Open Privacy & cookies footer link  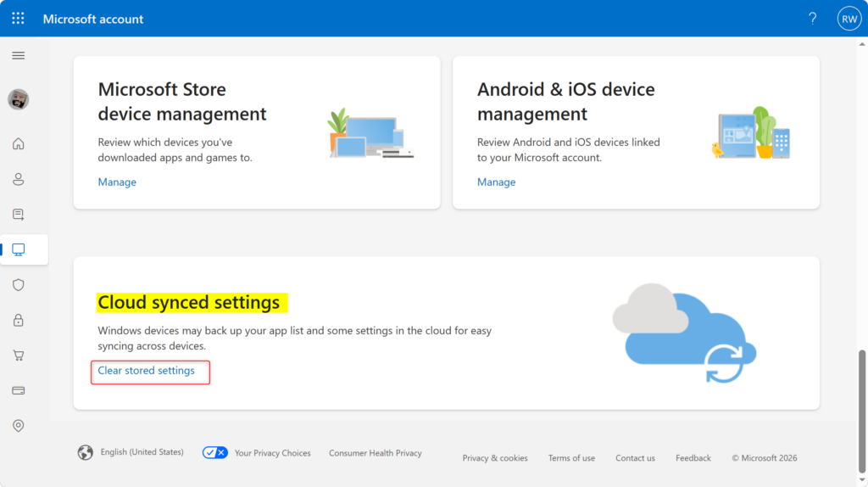coord(495,458)
